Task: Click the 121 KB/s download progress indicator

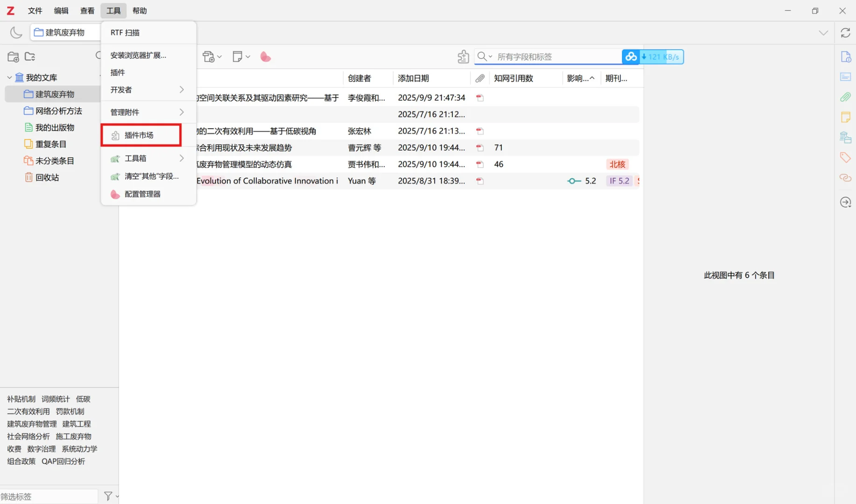Action: [x=661, y=56]
